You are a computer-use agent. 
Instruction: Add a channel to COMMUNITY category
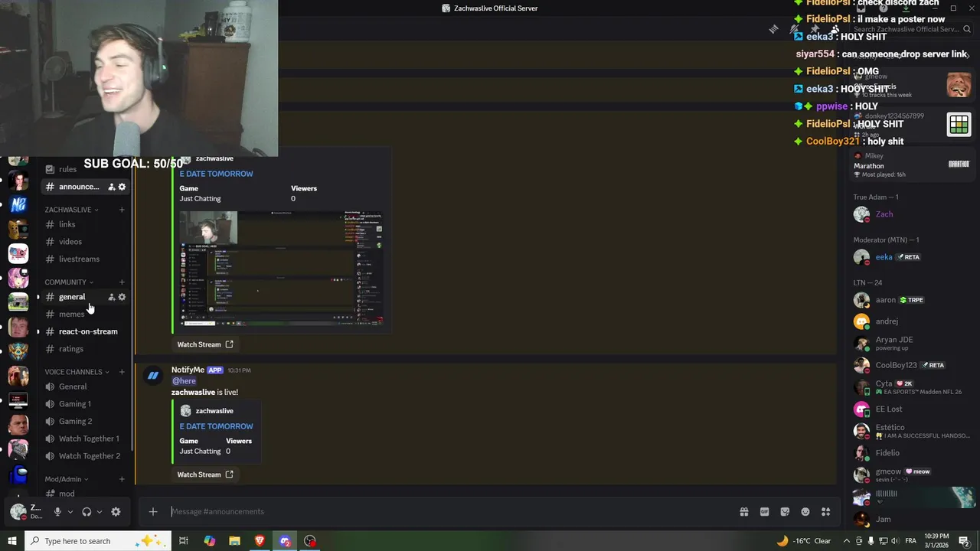122,282
